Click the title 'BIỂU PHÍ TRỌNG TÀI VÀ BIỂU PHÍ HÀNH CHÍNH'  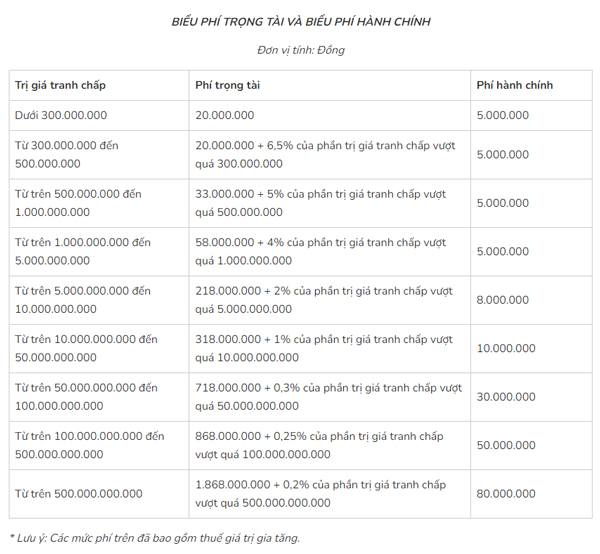(x=301, y=22)
